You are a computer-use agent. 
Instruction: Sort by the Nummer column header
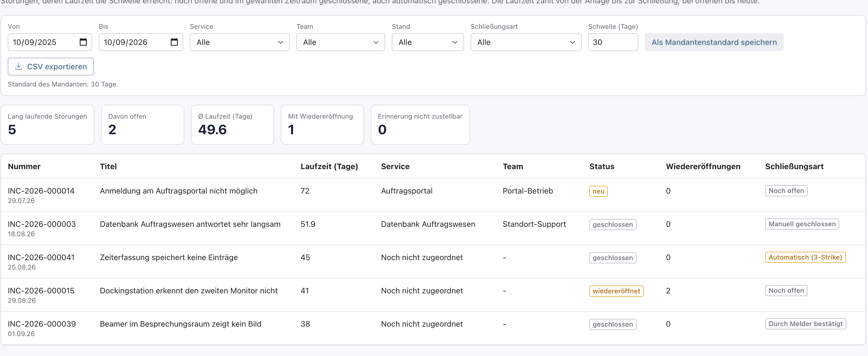(24, 166)
